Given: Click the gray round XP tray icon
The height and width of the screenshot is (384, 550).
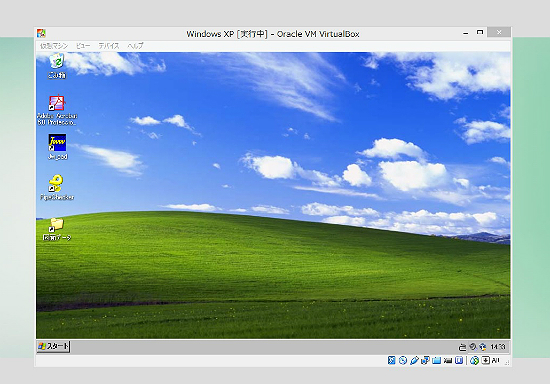Looking at the screenshot, I should pos(472,347).
